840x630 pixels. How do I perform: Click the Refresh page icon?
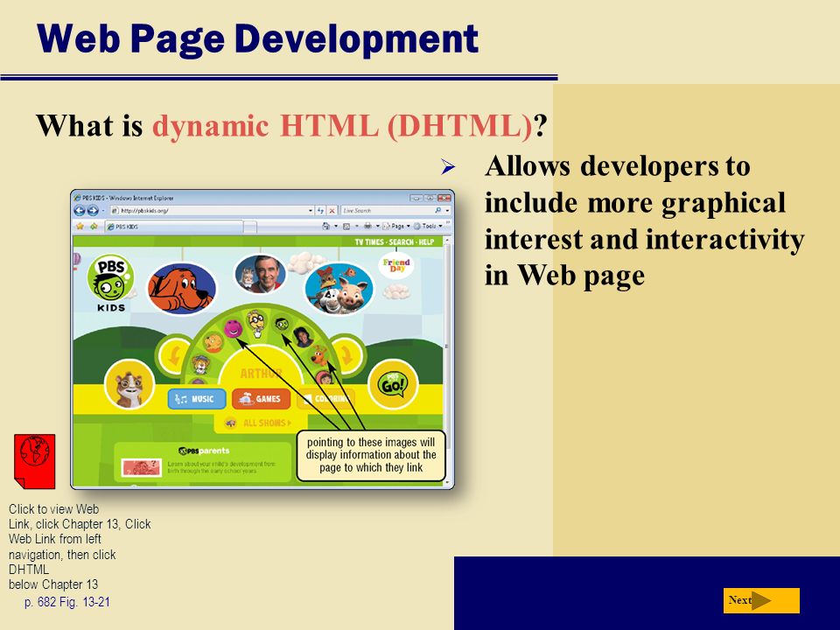tap(320, 211)
